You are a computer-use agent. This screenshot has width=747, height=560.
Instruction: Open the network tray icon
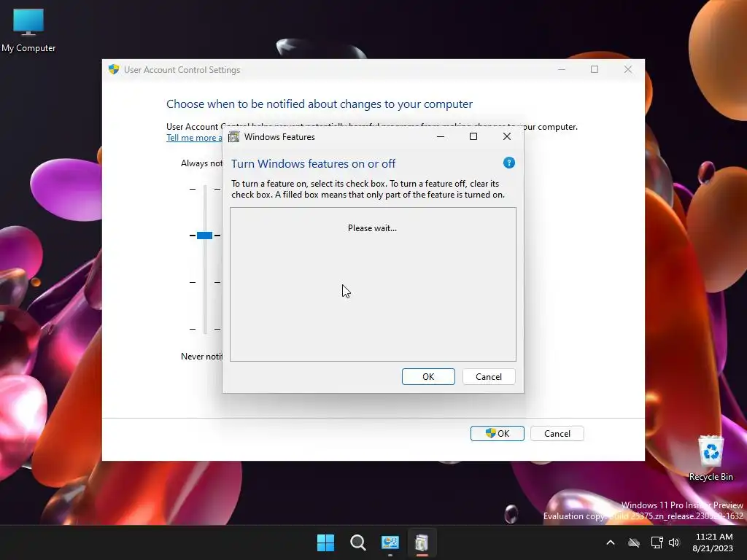tap(657, 542)
